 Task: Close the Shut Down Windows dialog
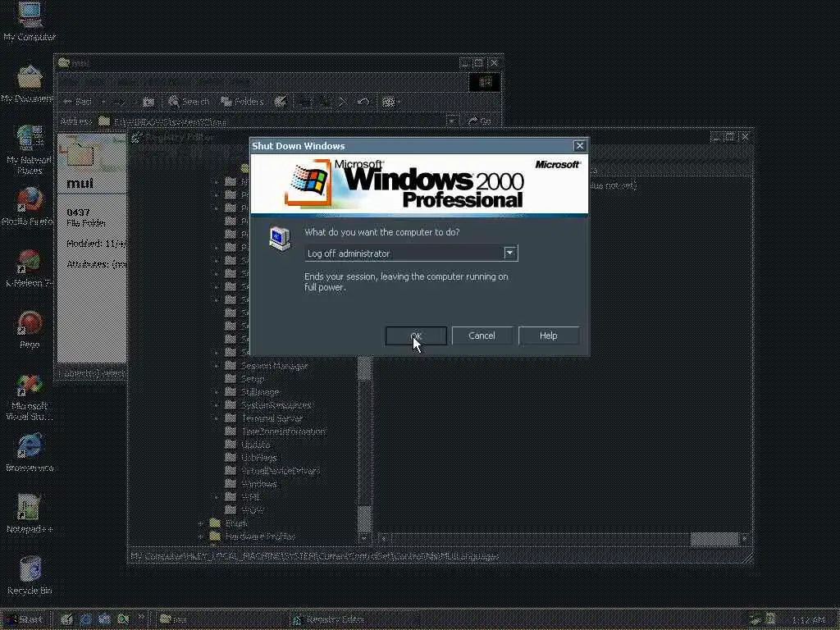pos(580,146)
